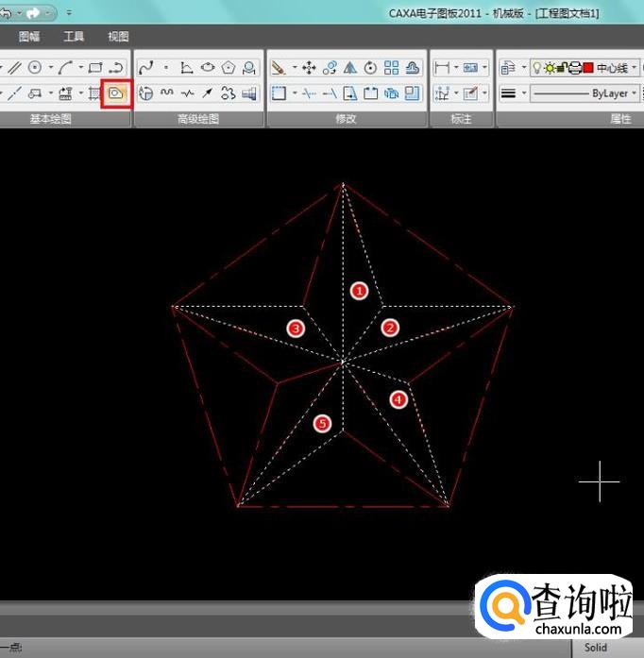Click the undo button

(7, 13)
